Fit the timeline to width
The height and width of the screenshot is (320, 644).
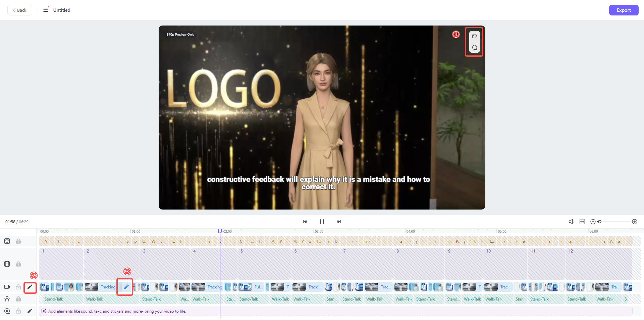(x=582, y=222)
